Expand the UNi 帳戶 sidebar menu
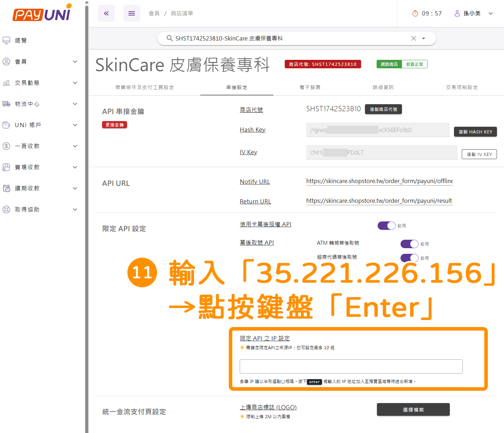This screenshot has width=504, height=433. pos(75,125)
